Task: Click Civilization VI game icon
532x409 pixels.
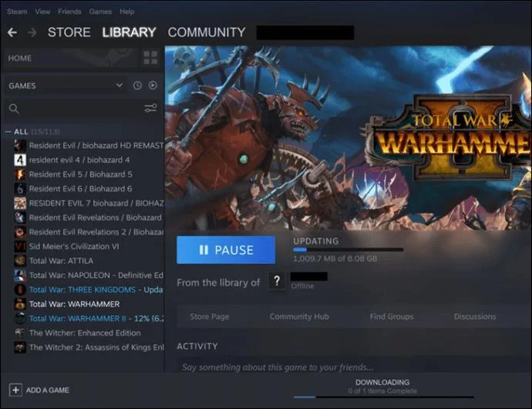Action: 20,246
